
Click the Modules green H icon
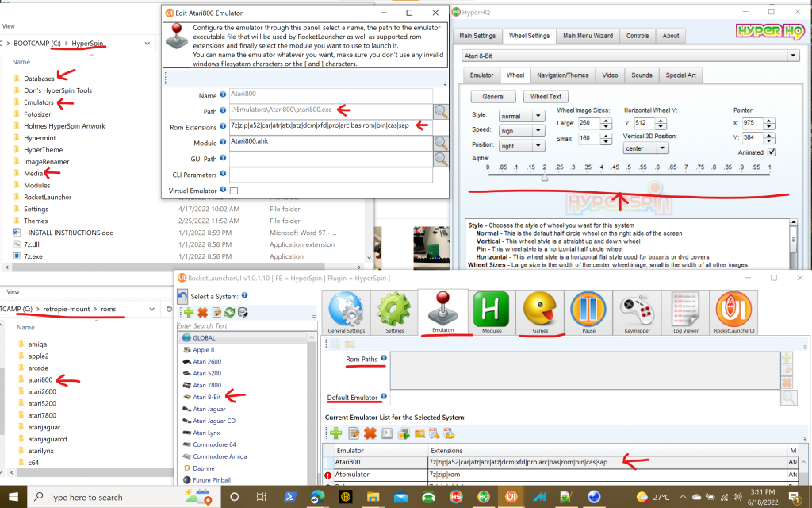(x=492, y=310)
